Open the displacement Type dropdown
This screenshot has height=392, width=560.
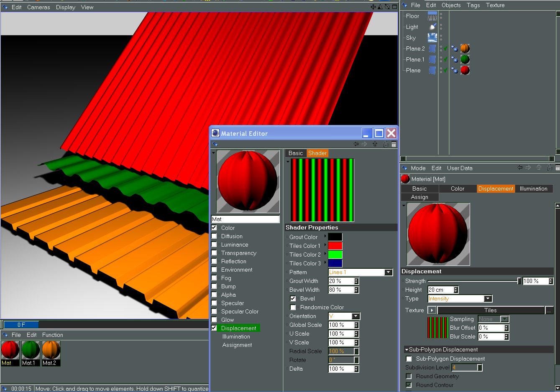click(460, 298)
